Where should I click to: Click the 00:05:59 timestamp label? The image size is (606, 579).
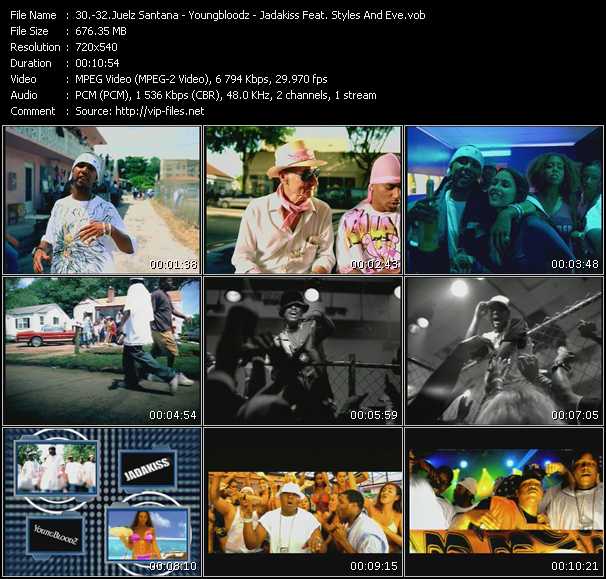[374, 415]
